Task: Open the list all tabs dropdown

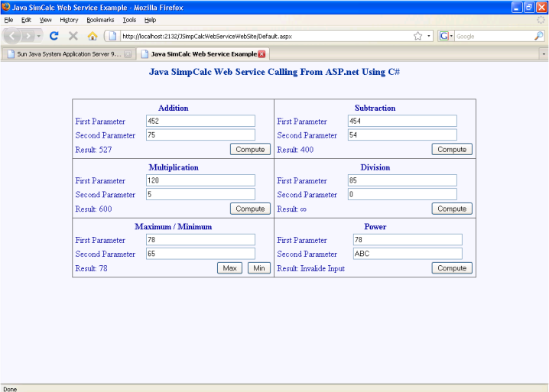Action: (543, 54)
